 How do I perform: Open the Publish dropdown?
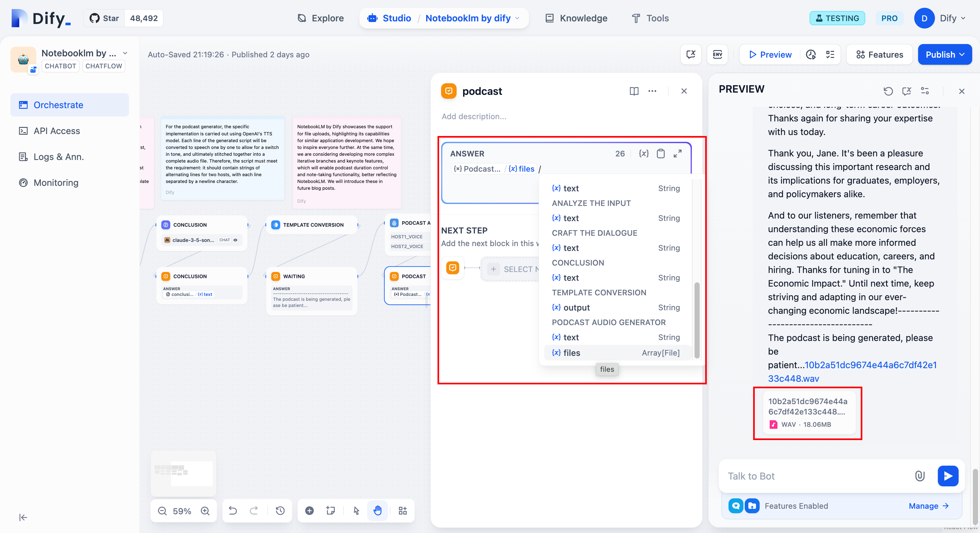945,54
